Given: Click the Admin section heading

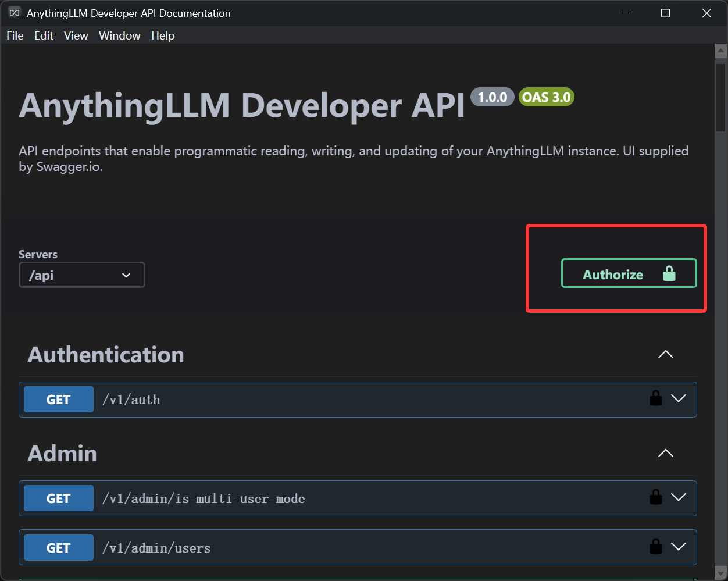Looking at the screenshot, I should tap(62, 453).
